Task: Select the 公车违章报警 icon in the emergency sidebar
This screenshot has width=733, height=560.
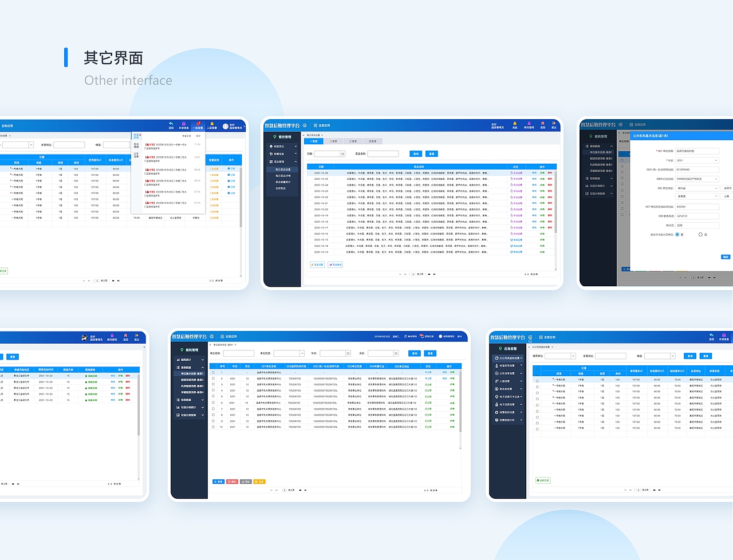Action: 496,373
